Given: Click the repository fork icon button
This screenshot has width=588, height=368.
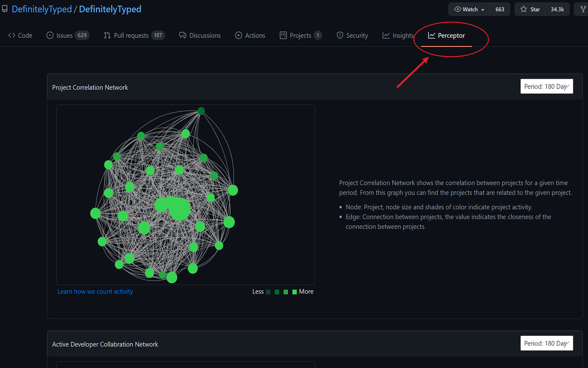Looking at the screenshot, I should tap(583, 9).
